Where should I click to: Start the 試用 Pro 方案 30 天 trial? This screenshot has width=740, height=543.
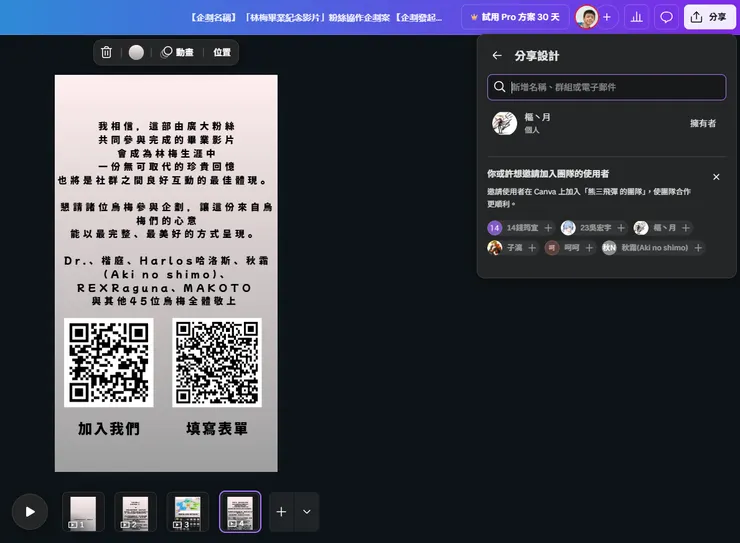click(515, 17)
